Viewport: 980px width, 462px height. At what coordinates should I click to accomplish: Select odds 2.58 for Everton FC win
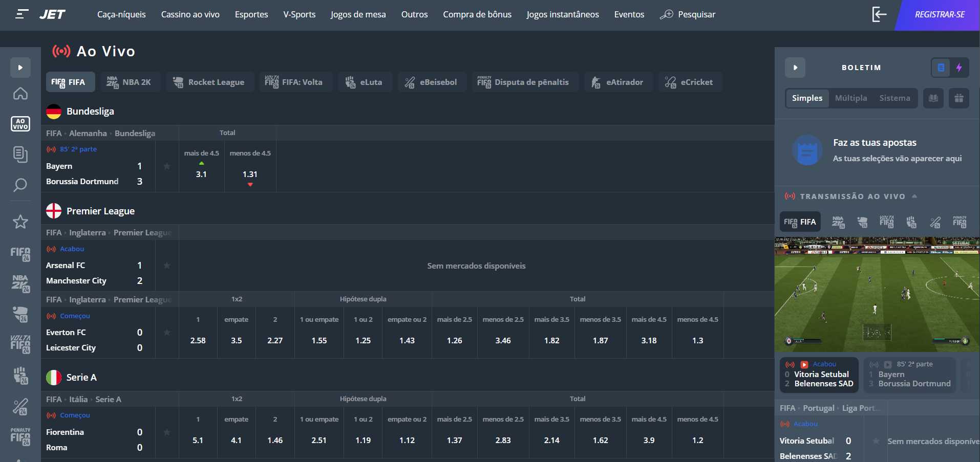pyautogui.click(x=198, y=340)
